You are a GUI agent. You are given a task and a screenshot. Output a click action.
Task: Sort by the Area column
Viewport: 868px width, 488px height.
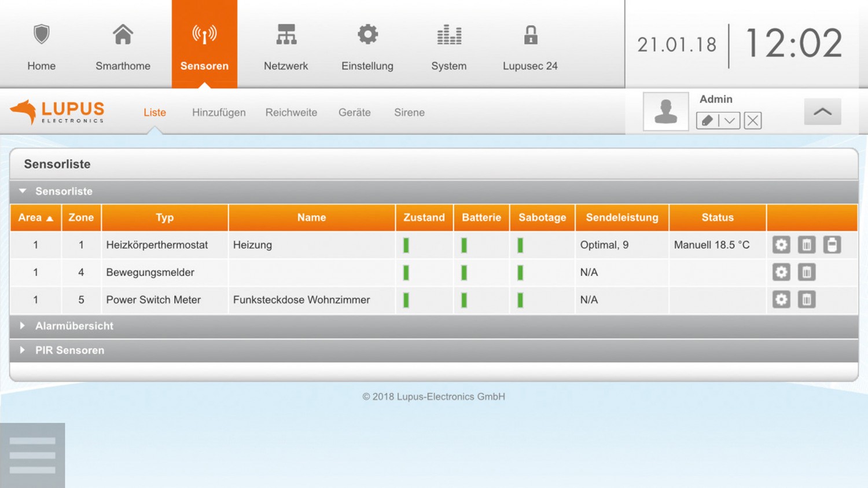[x=35, y=218]
